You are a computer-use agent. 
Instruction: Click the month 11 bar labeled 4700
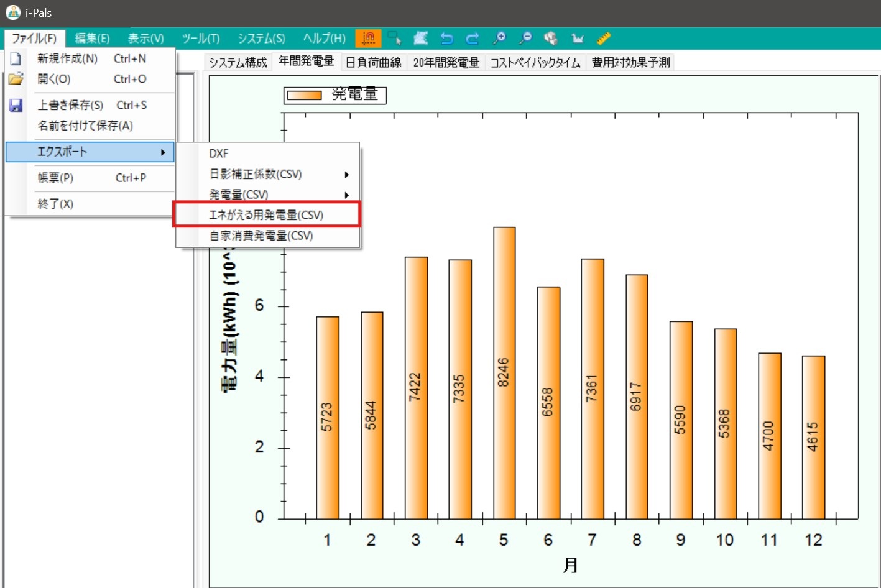pyautogui.click(x=770, y=436)
